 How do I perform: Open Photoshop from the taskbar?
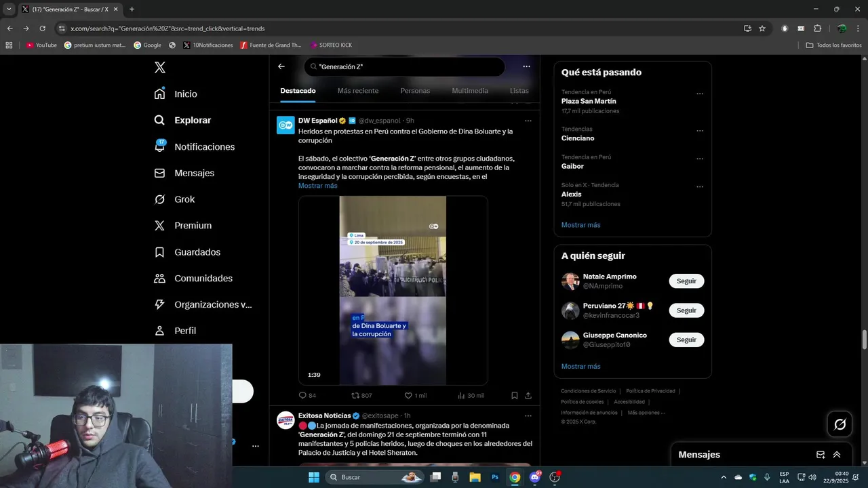(x=495, y=477)
